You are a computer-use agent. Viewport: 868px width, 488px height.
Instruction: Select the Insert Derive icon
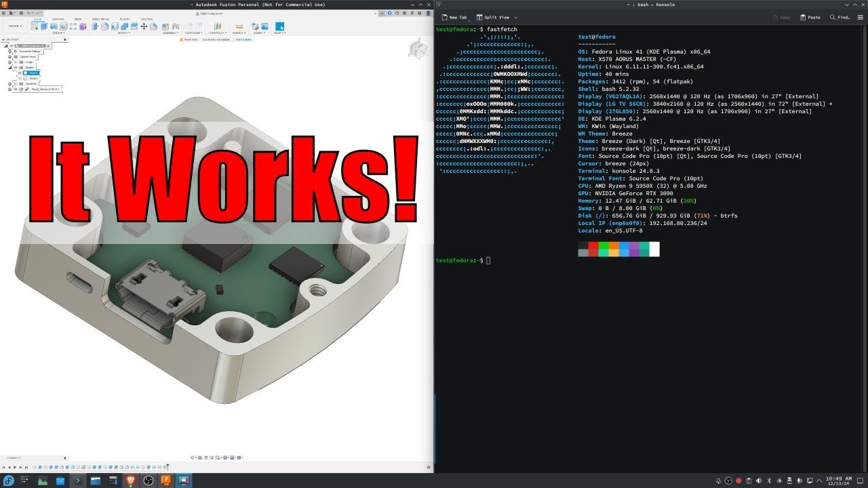255,26
